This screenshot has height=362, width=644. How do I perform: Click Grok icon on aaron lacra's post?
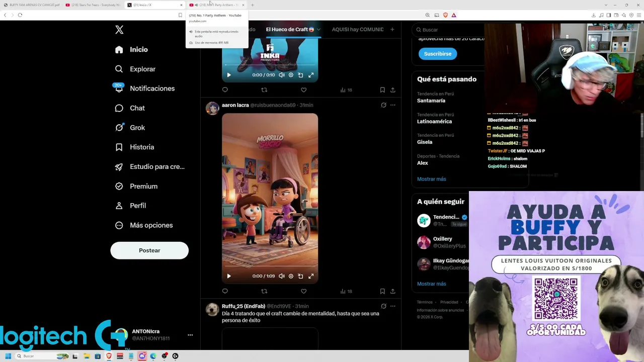pos(383,105)
